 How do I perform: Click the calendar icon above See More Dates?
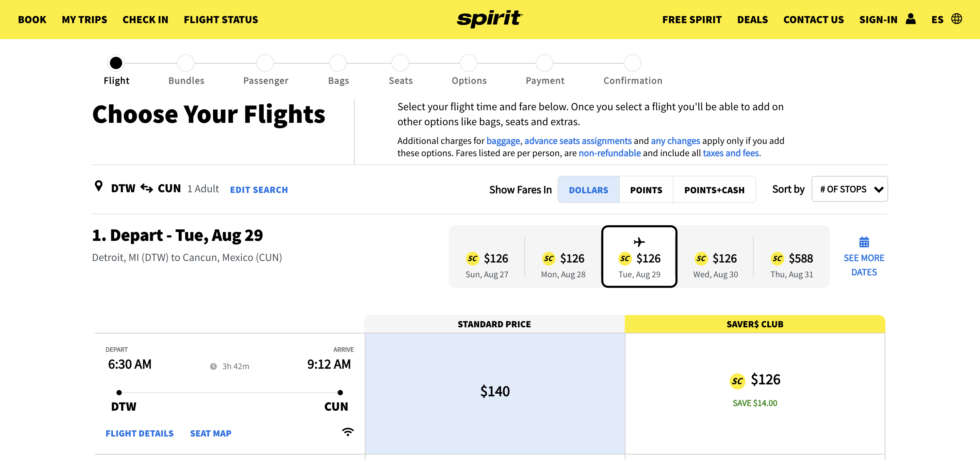864,242
